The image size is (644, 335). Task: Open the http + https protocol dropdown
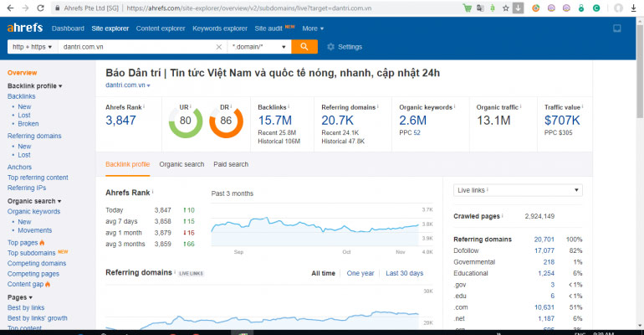pos(33,47)
